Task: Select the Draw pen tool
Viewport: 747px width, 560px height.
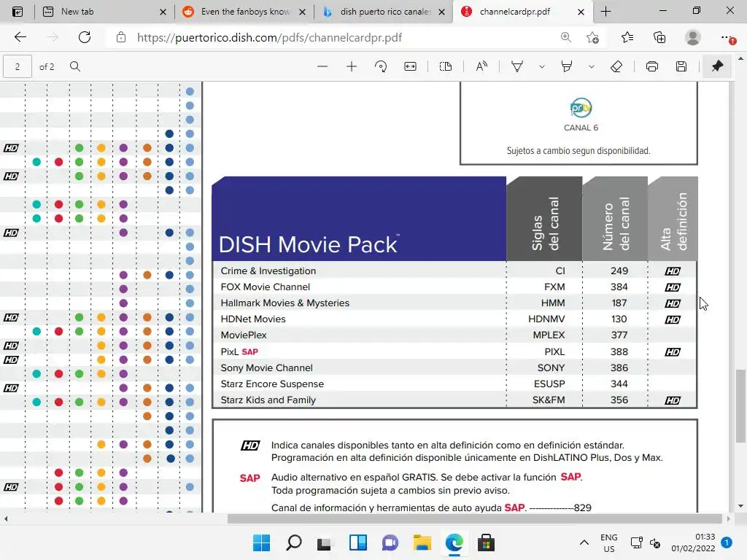Action: coord(517,66)
